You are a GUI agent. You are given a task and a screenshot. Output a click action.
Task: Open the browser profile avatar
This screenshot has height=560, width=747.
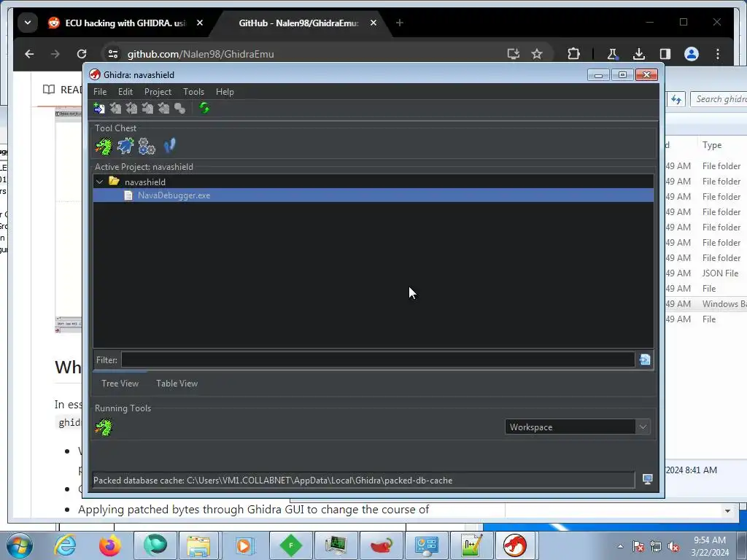pyautogui.click(x=692, y=54)
